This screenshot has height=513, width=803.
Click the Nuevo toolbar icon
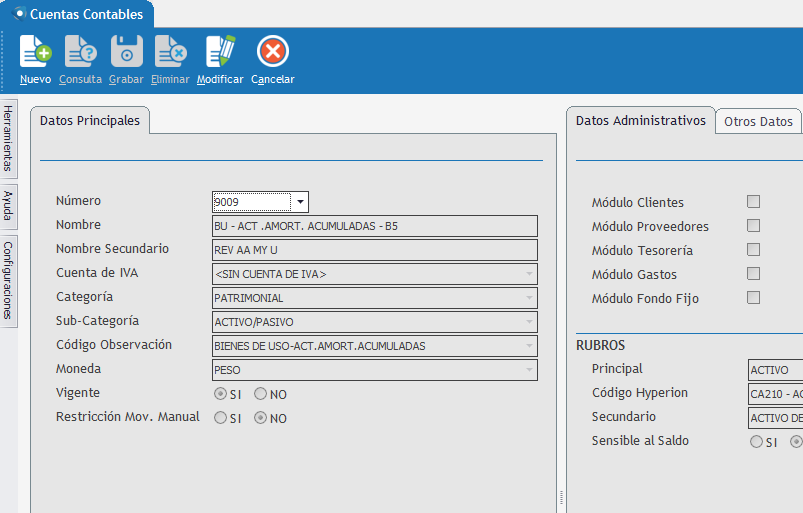pyautogui.click(x=35, y=51)
